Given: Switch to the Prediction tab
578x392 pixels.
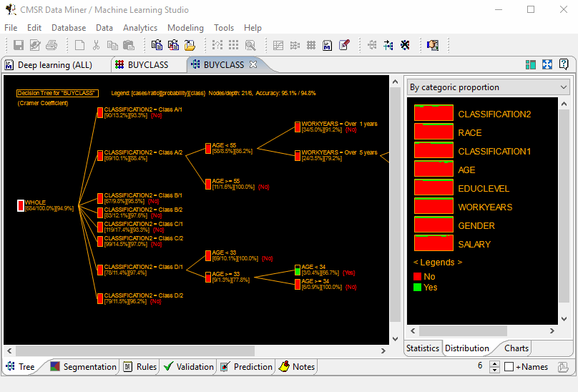Looking at the screenshot, I should pos(246,367).
